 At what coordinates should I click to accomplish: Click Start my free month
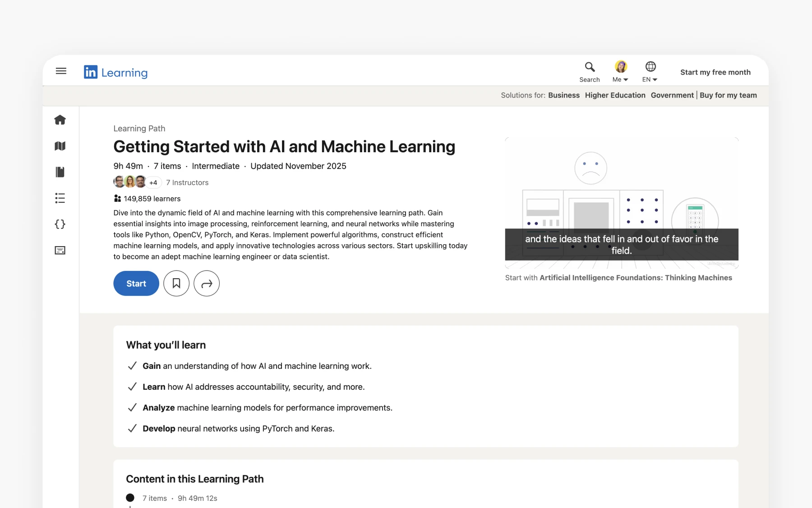pyautogui.click(x=715, y=72)
